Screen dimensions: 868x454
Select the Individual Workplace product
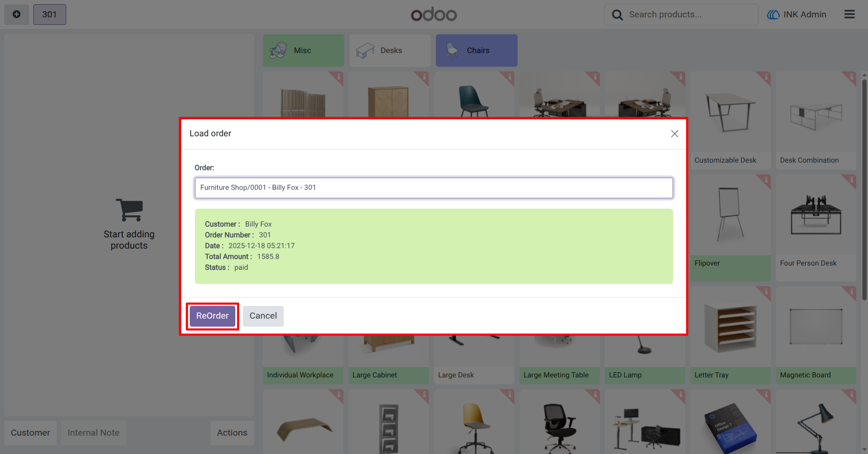click(303, 360)
